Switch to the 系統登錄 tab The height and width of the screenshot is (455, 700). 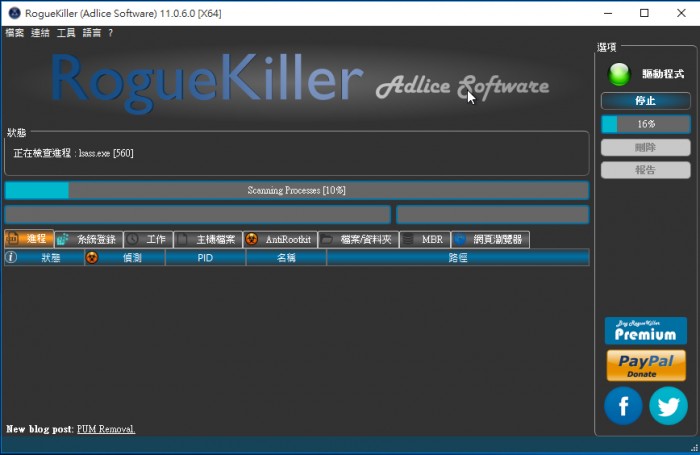point(88,239)
